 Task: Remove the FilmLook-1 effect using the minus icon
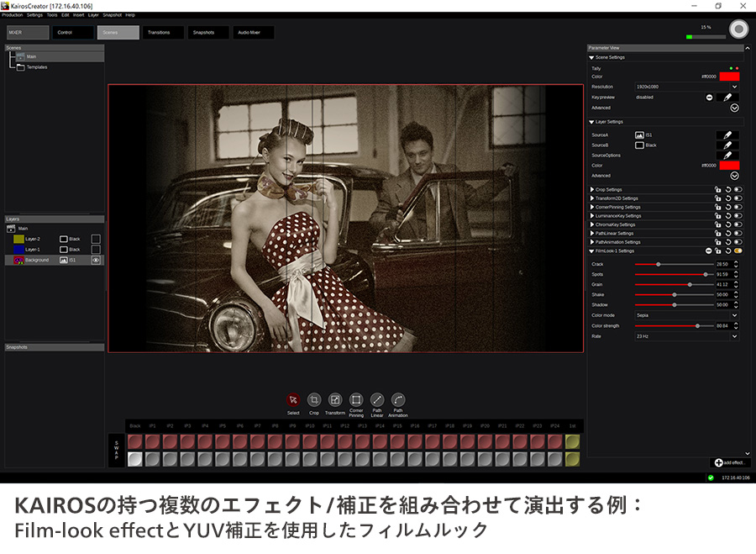tap(708, 251)
